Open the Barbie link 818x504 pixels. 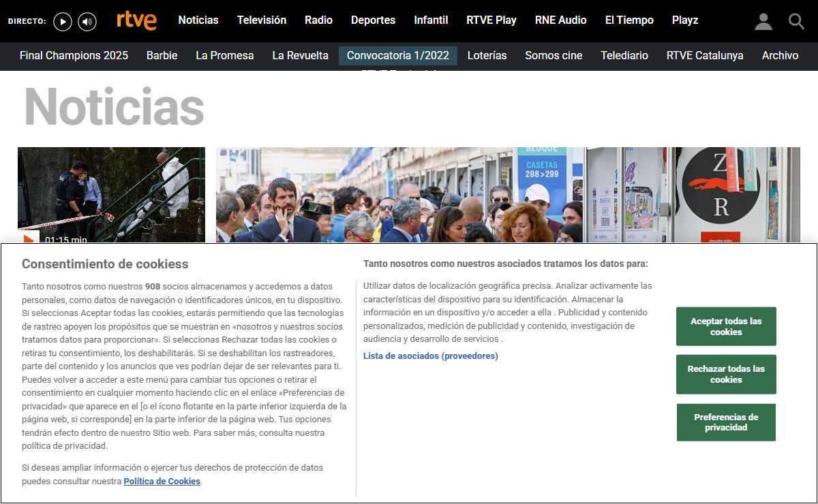point(162,56)
